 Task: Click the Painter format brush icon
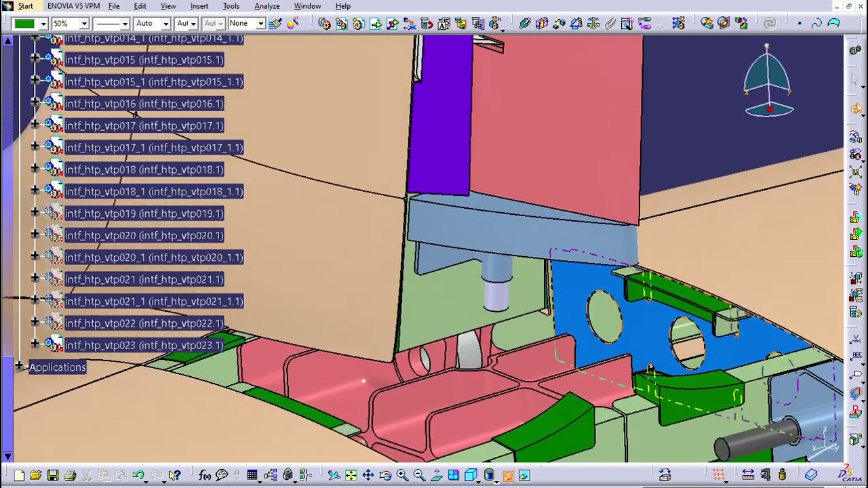pyautogui.click(x=275, y=24)
